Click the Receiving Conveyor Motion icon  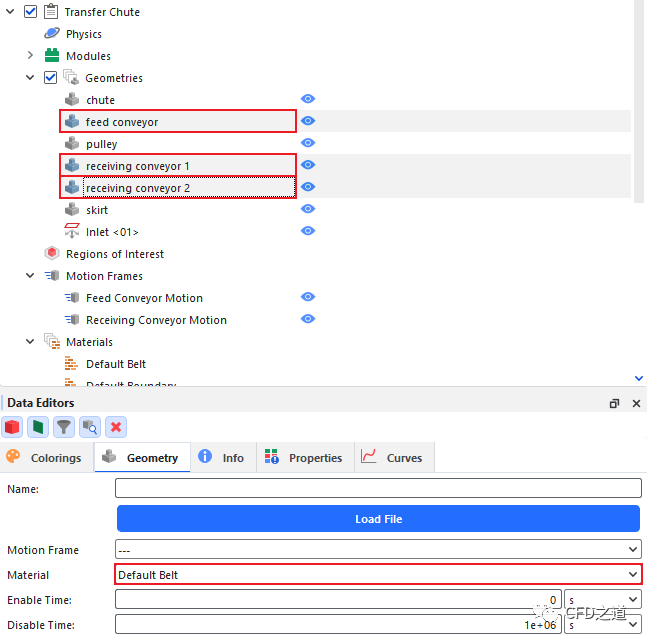(x=72, y=319)
